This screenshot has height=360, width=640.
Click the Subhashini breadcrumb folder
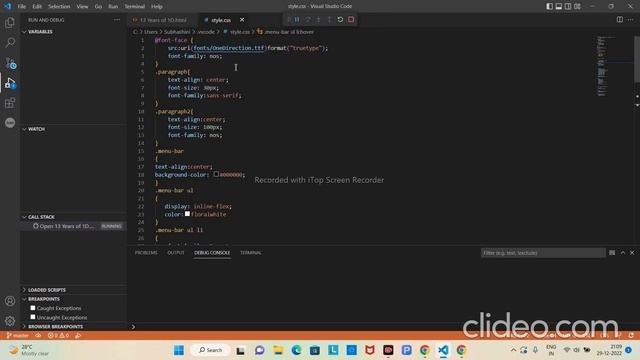(x=177, y=31)
